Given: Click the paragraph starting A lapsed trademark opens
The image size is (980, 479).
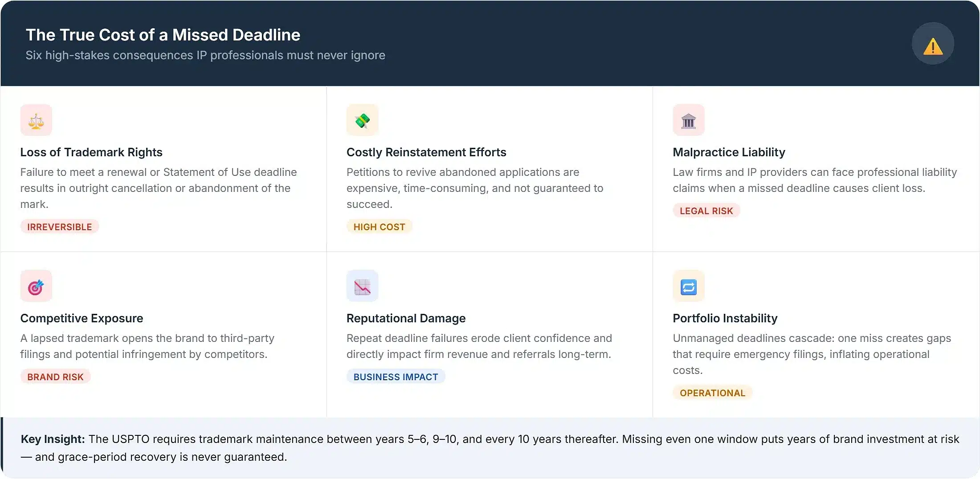Looking at the screenshot, I should pyautogui.click(x=147, y=346).
